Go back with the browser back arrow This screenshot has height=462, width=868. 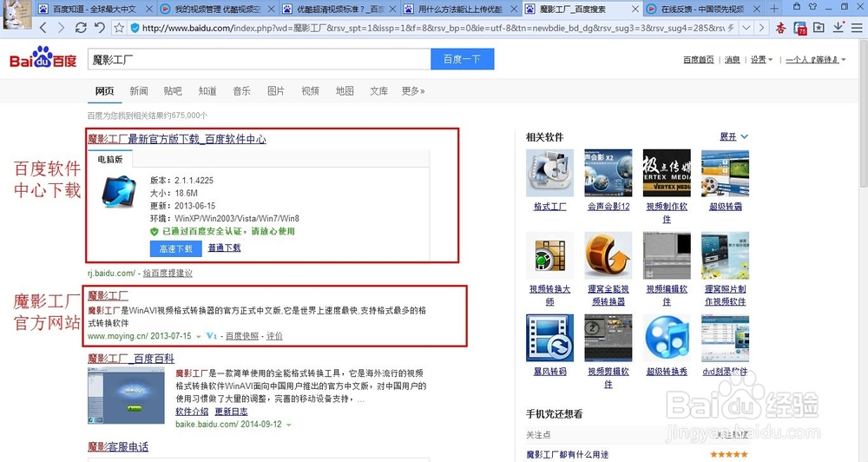(x=43, y=28)
